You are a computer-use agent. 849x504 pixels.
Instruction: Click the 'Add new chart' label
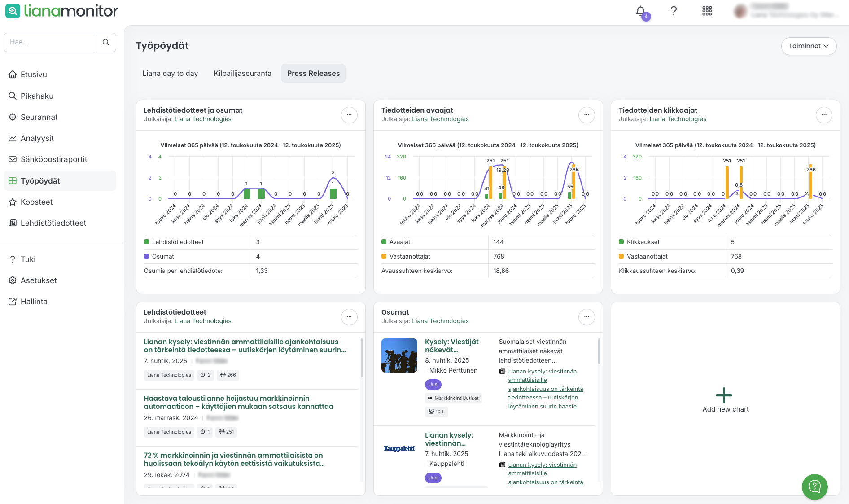click(726, 409)
